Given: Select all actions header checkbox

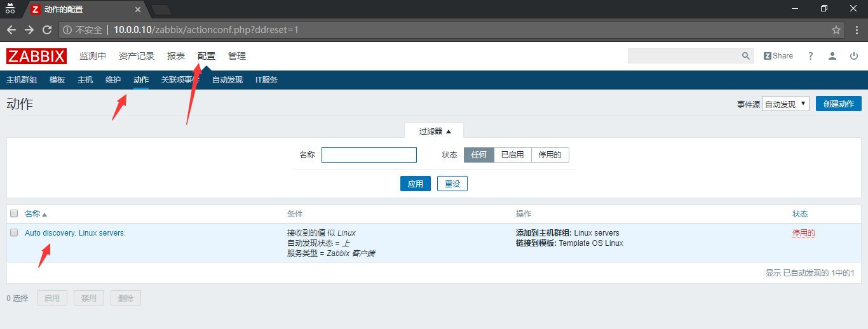Looking at the screenshot, I should tap(14, 214).
